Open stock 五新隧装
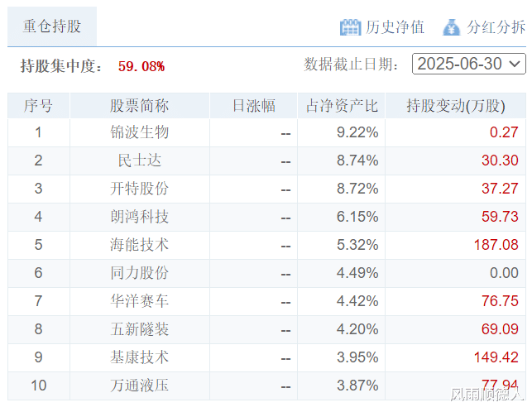532x412 pixels. coord(140,329)
